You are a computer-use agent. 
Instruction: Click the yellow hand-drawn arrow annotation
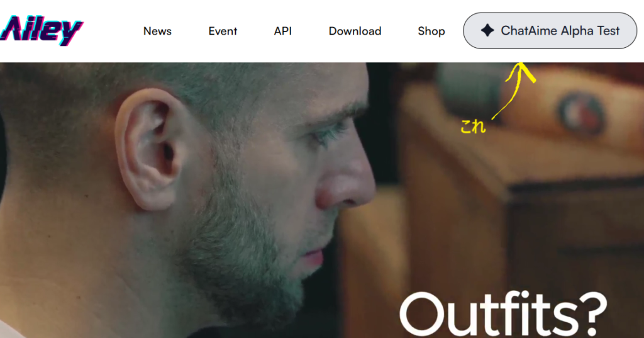coord(514,91)
